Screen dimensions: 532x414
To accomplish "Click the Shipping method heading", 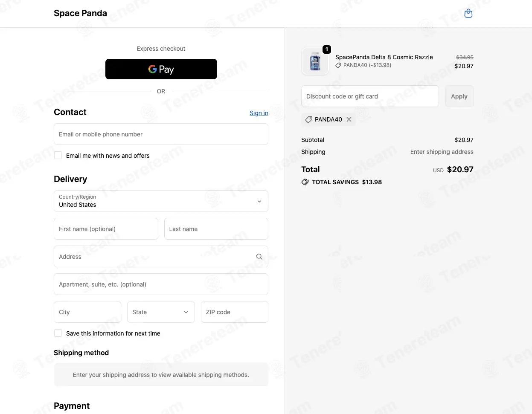I will (81, 353).
